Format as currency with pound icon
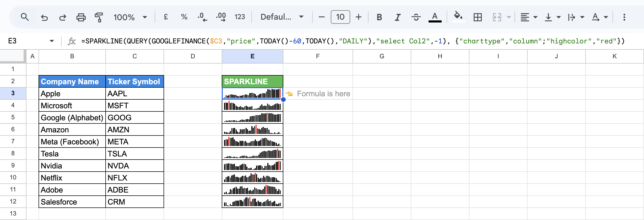The width and height of the screenshot is (644, 220). [166, 17]
